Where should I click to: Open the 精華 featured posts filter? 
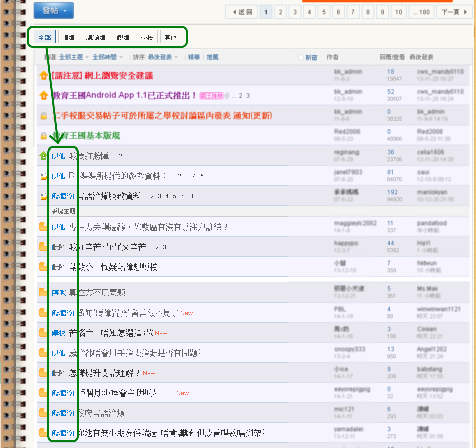point(194,57)
